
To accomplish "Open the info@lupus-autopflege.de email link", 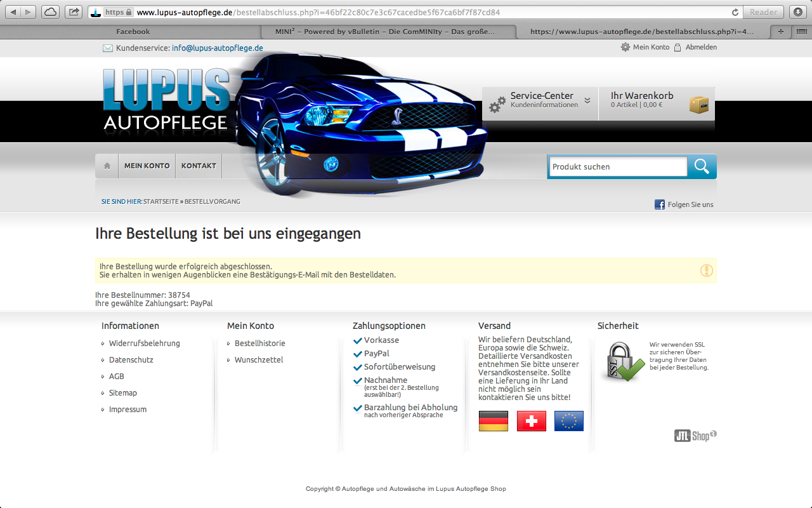I will click(217, 48).
